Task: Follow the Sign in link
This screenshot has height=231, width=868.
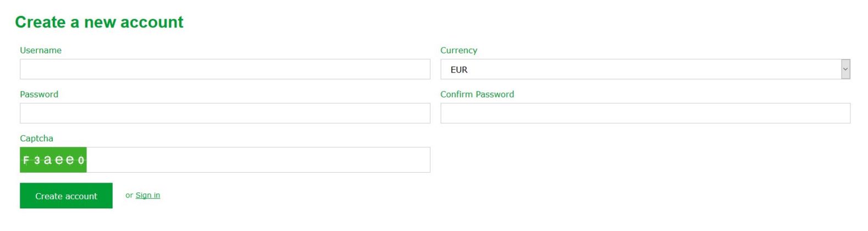Action: [148, 195]
